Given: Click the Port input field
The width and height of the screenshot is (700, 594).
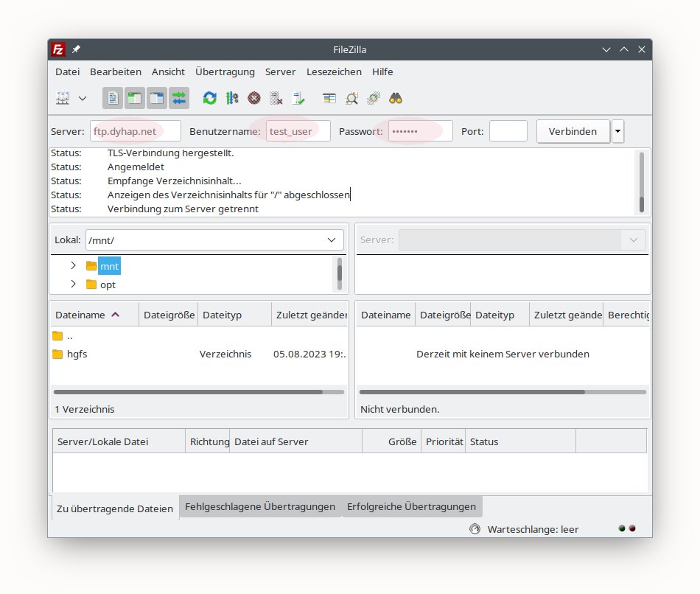Looking at the screenshot, I should (508, 131).
